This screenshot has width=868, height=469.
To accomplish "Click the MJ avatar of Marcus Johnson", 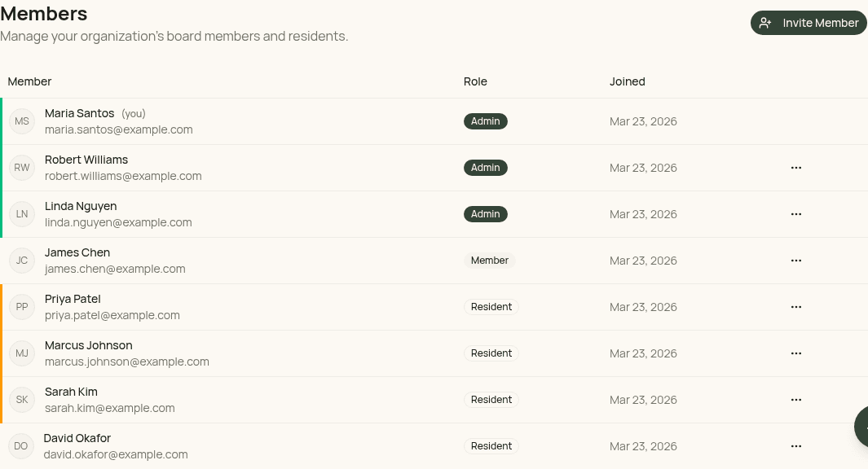I will 22,353.
